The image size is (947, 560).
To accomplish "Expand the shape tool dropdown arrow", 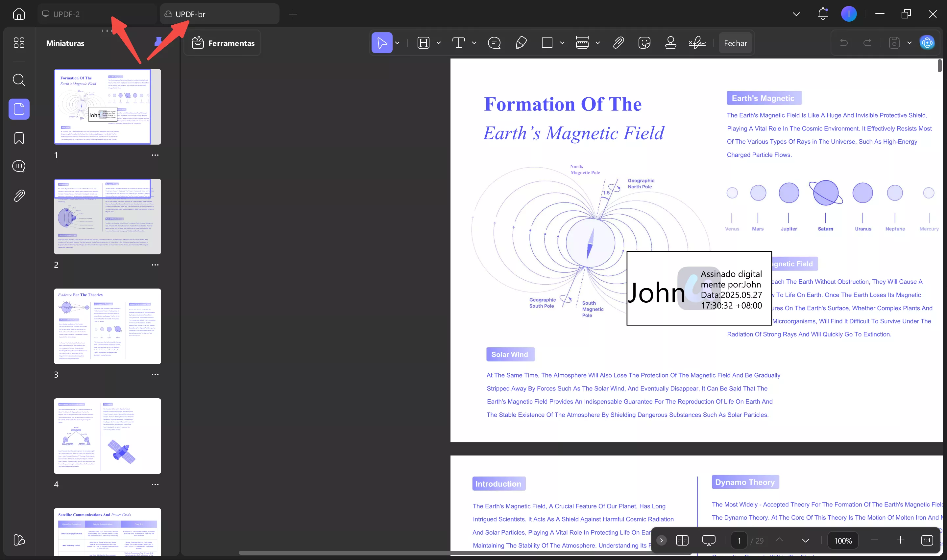I will 562,43.
